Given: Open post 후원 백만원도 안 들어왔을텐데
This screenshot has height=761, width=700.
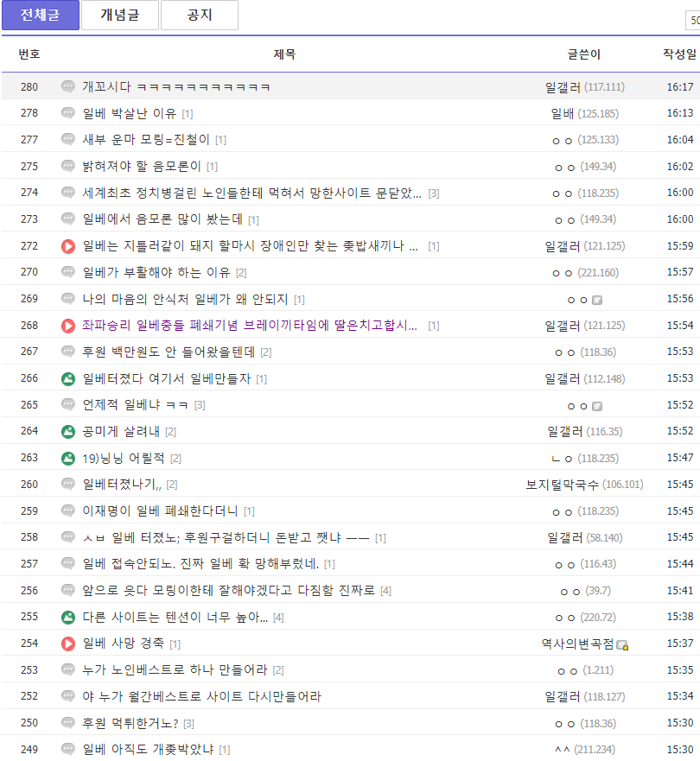Looking at the screenshot, I should pyautogui.click(x=169, y=352).
